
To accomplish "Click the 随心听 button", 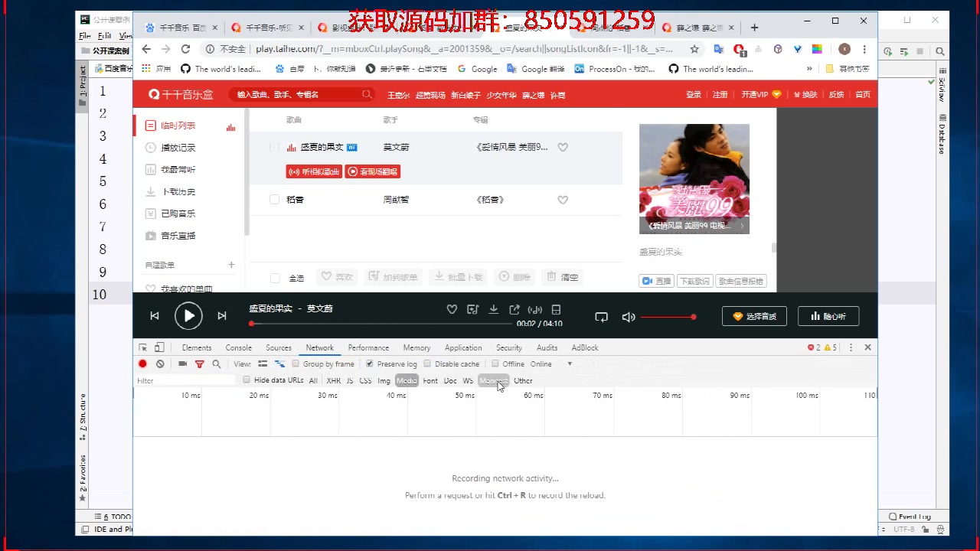I will pyautogui.click(x=828, y=316).
